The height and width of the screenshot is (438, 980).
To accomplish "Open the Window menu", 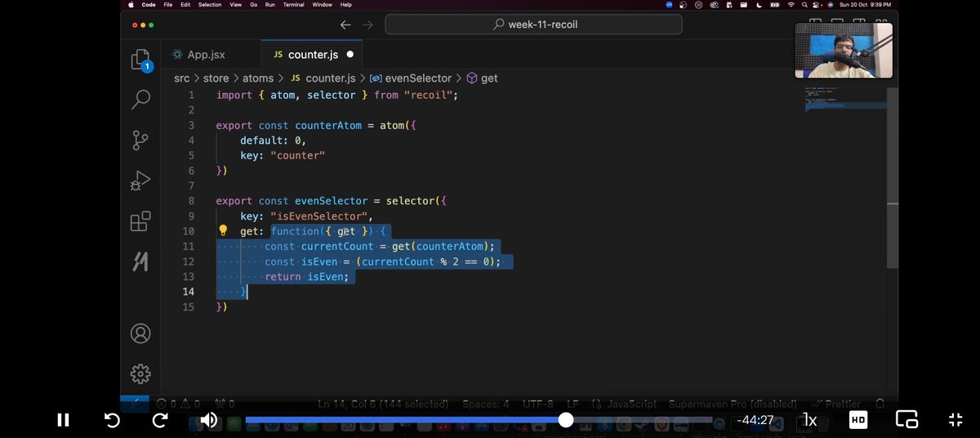I will click(323, 4).
